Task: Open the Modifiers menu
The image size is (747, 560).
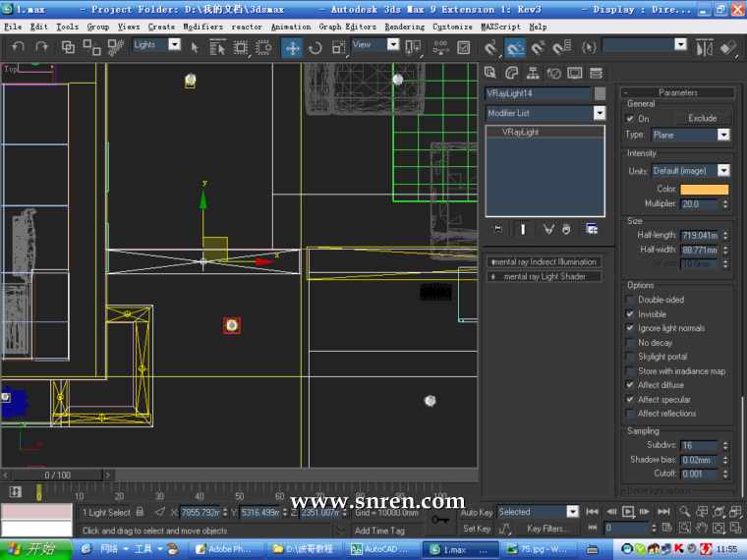Action: 202,27
